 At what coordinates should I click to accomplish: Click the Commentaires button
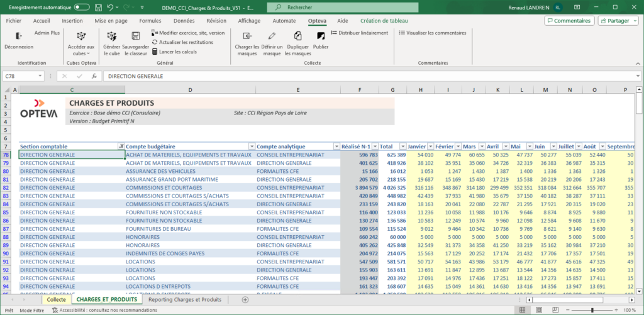click(x=570, y=21)
